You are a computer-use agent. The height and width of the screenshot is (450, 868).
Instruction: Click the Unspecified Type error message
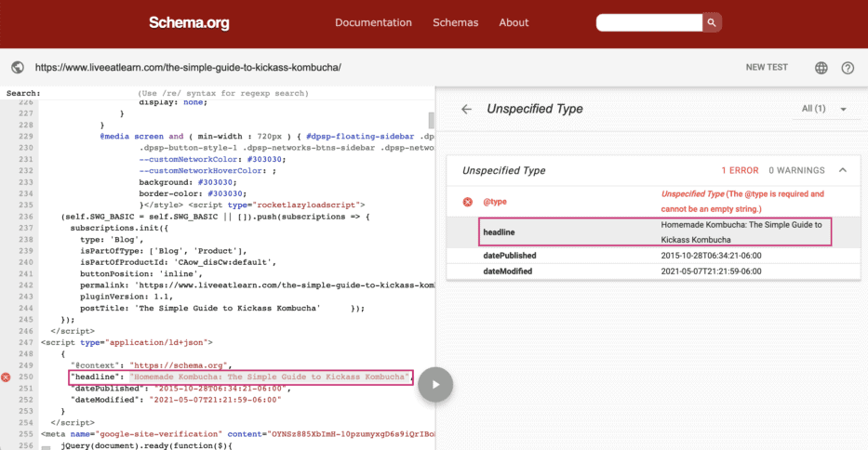click(x=742, y=202)
